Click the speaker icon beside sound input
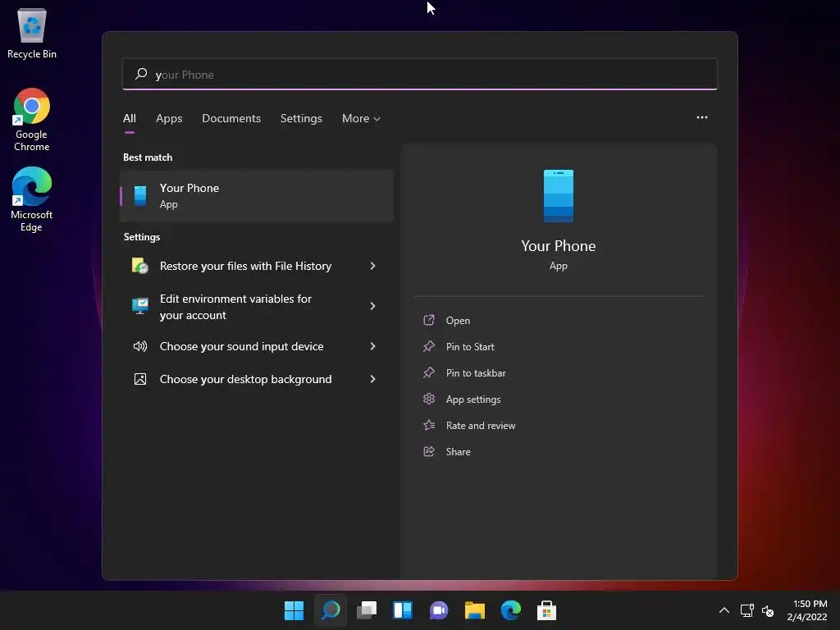 click(139, 346)
